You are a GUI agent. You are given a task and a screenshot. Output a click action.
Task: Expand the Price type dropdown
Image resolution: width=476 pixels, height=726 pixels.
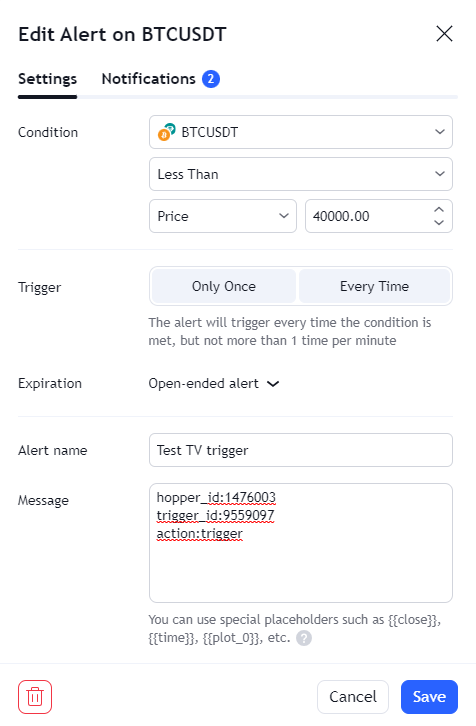tap(223, 216)
